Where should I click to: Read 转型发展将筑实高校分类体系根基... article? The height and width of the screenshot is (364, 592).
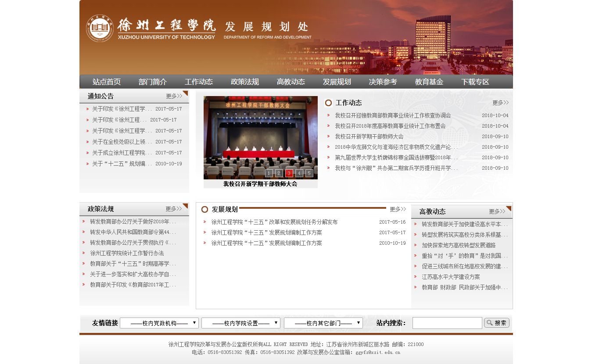coord(465,235)
